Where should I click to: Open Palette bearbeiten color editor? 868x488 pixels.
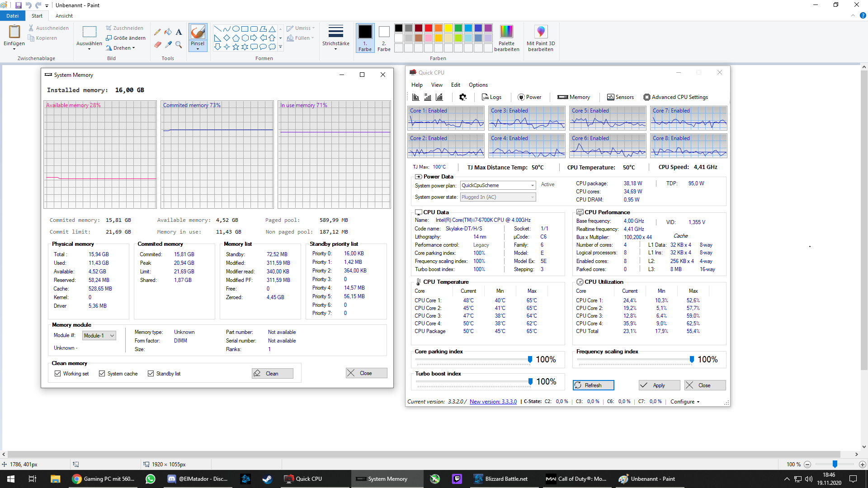click(x=506, y=38)
